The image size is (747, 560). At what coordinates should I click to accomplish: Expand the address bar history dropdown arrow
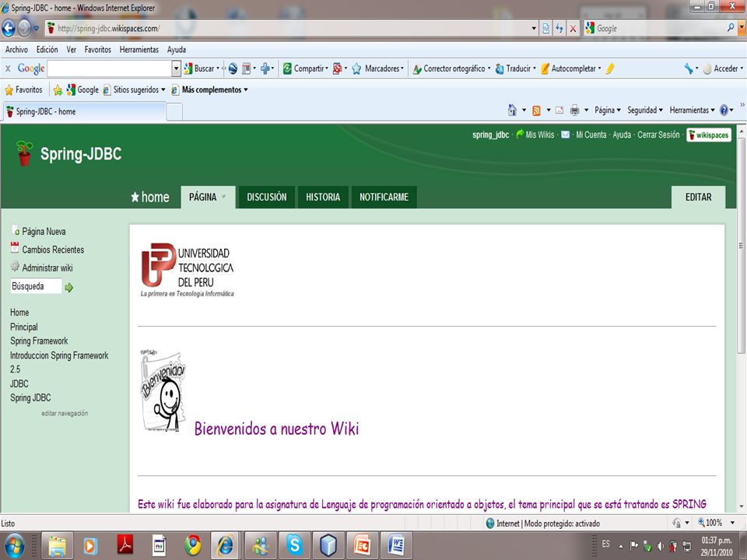pos(534,29)
